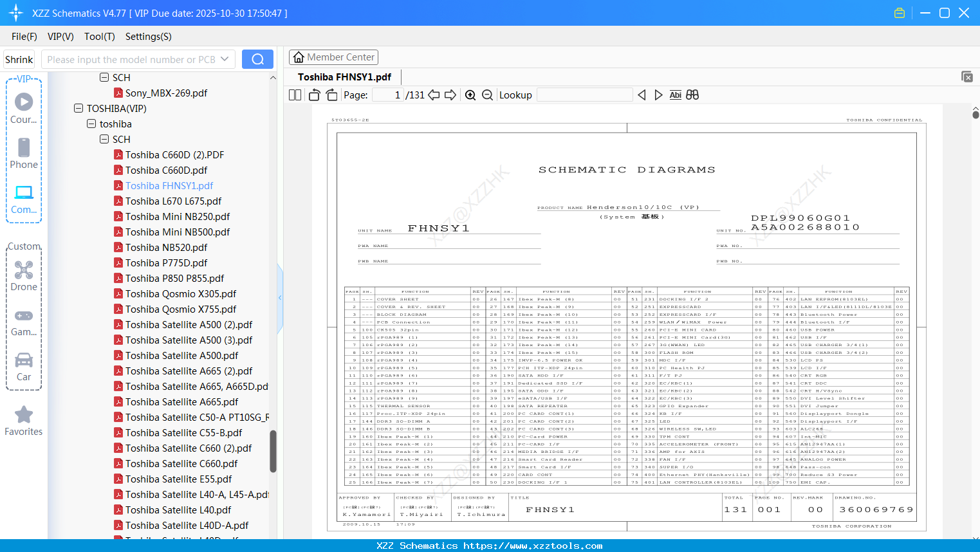
Task: Open Toshiba C660D (2).PDF
Action: (x=175, y=154)
